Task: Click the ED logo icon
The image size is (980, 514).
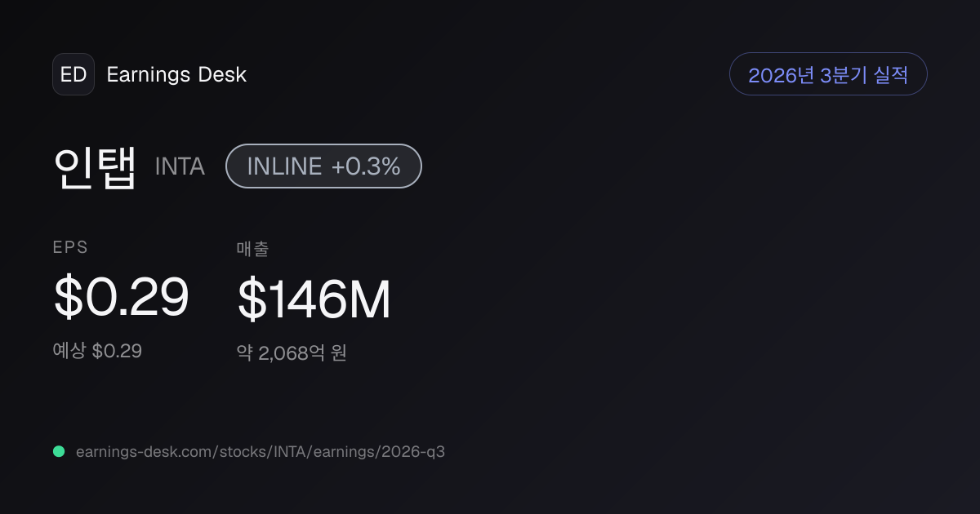Action: click(x=73, y=74)
